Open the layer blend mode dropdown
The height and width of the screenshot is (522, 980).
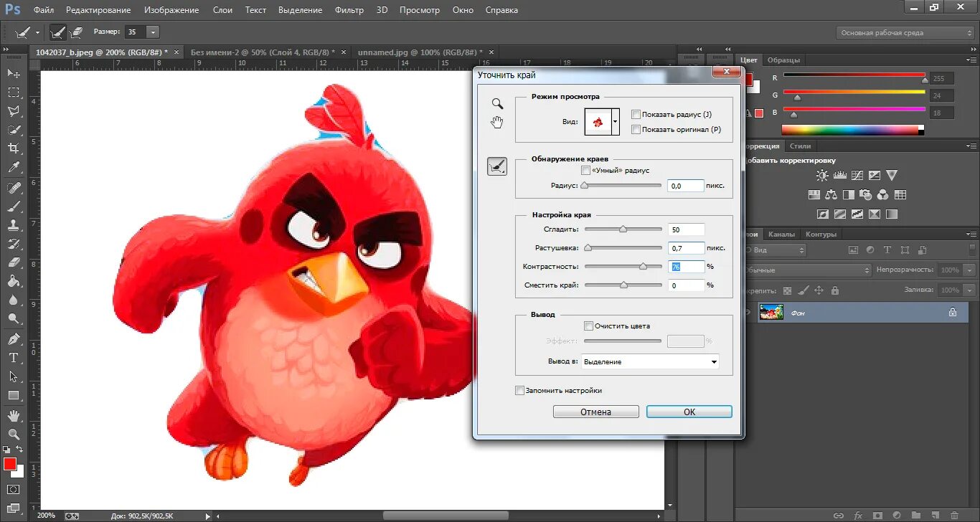(806, 270)
